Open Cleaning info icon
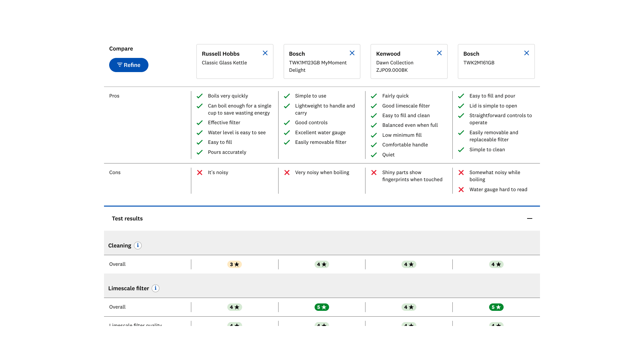The image size is (644, 362). 138,246
